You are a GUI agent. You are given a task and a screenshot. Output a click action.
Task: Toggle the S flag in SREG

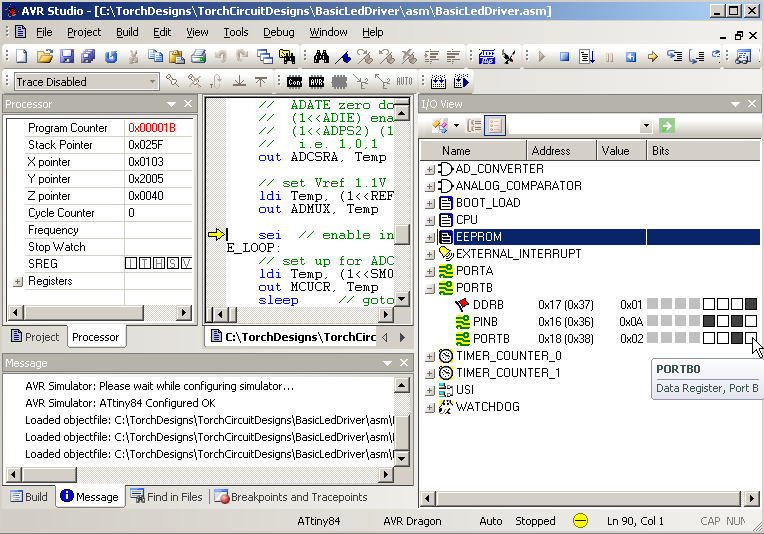pos(173,264)
